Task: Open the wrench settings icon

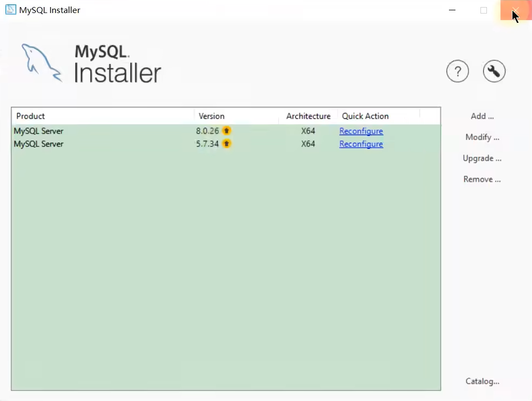Action: point(494,71)
